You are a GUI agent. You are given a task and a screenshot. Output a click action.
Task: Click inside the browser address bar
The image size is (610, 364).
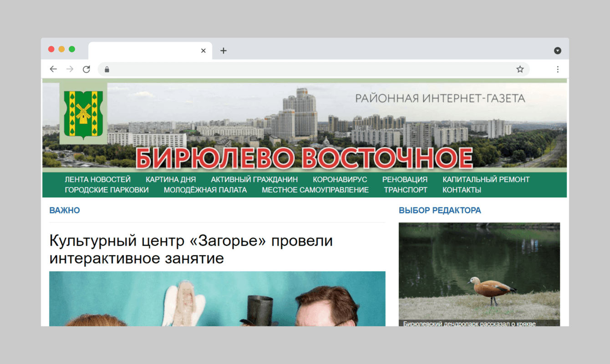273,69
